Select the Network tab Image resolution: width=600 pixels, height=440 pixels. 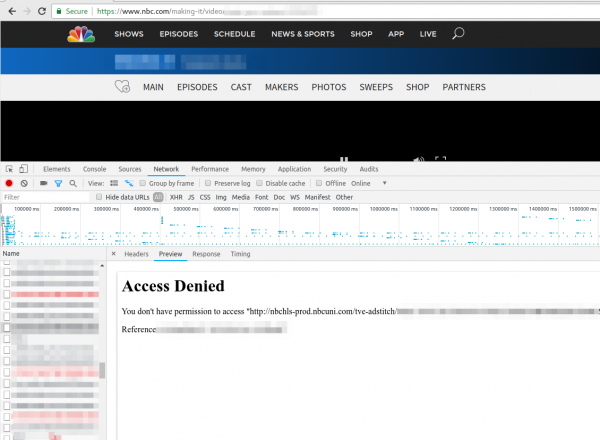(x=166, y=169)
